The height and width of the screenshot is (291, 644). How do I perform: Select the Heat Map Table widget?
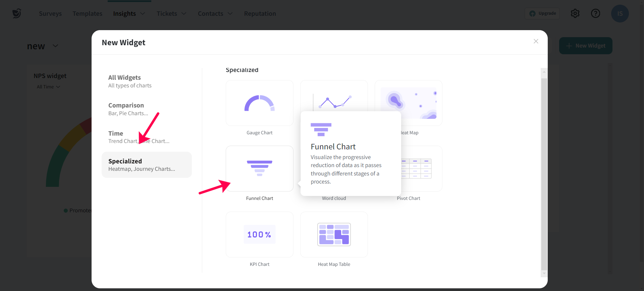[x=334, y=234]
